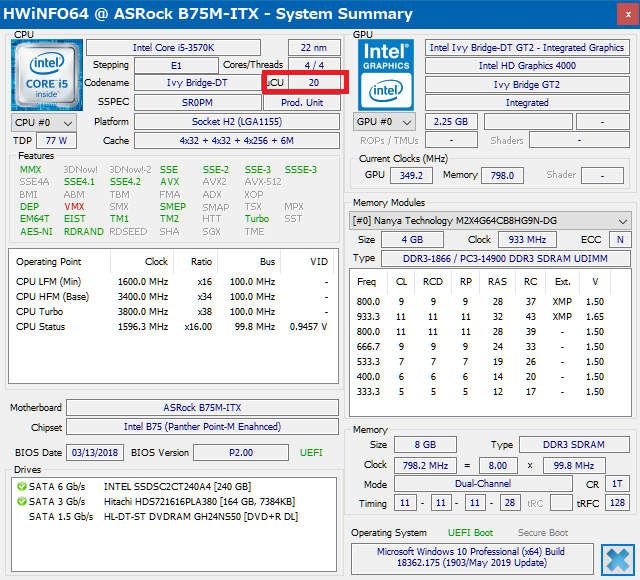
Task: Click the green status icon beside Hitachi drive
Action: point(21,501)
